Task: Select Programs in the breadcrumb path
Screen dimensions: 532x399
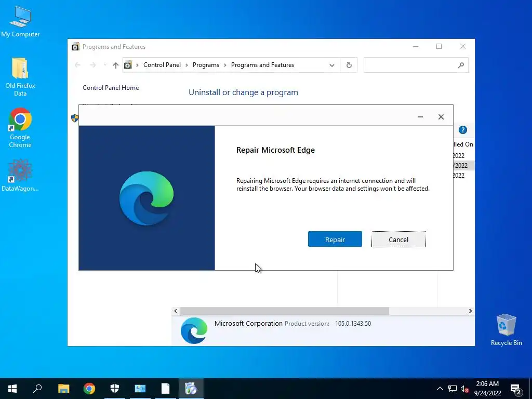Action: 206,65
